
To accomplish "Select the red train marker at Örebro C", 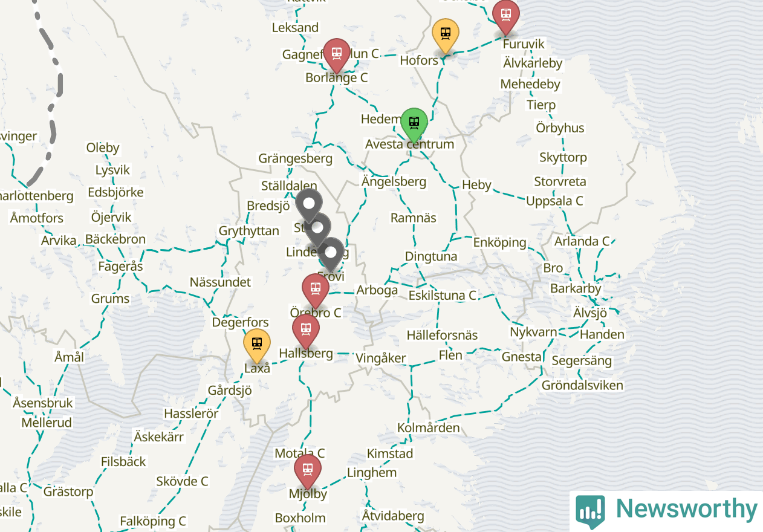I will click(315, 290).
